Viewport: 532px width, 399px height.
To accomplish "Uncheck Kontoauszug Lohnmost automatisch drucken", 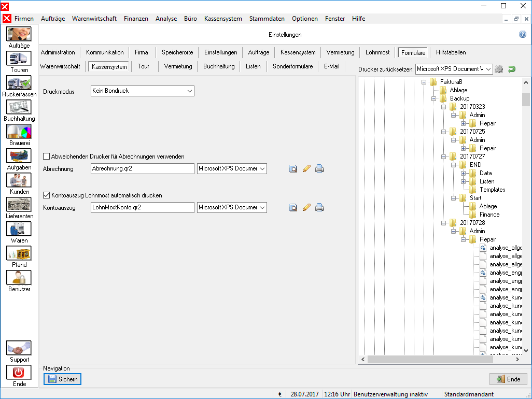I will pyautogui.click(x=47, y=195).
